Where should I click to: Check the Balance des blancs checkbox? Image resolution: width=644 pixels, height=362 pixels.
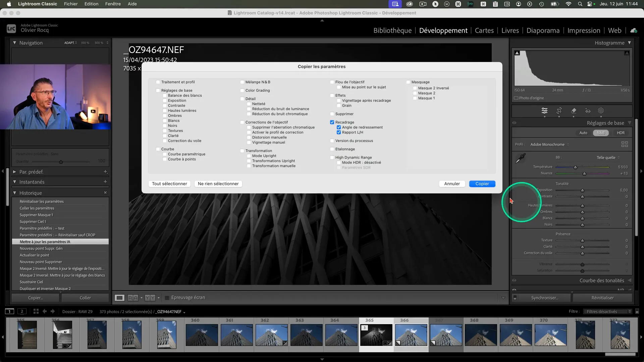[x=165, y=96]
